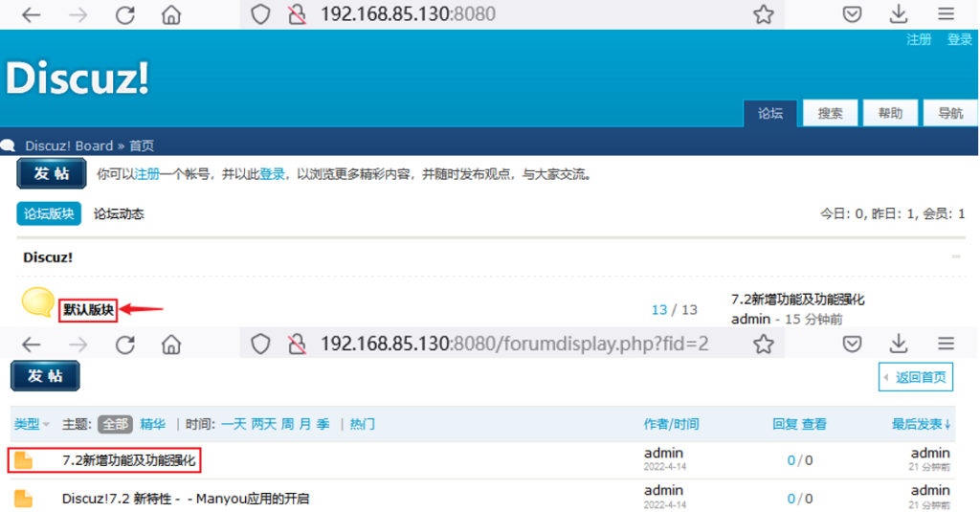Click the lower address bar with forumdisplay.php?fid=2

point(511,345)
